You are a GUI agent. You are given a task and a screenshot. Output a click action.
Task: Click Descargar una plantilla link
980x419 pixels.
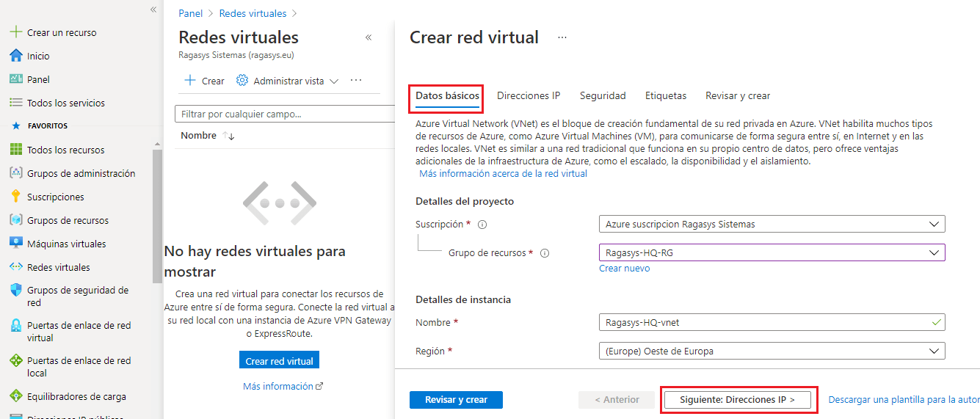904,400
